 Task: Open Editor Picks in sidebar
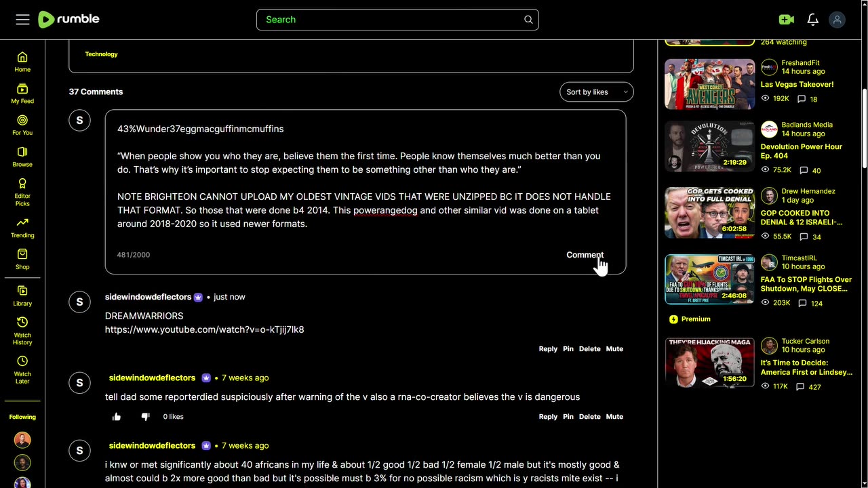point(22,192)
